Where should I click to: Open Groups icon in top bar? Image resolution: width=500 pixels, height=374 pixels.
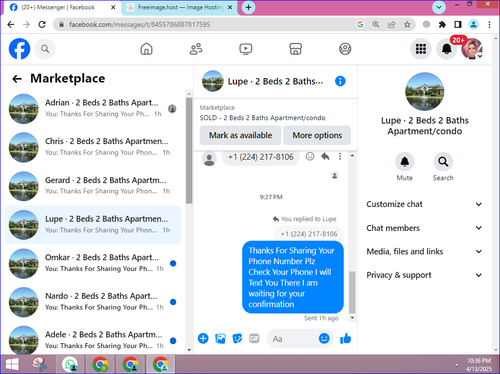(x=345, y=49)
